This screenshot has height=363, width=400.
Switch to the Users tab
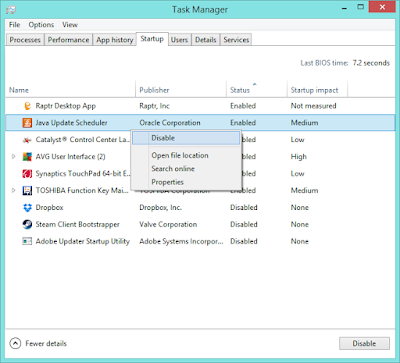179,40
